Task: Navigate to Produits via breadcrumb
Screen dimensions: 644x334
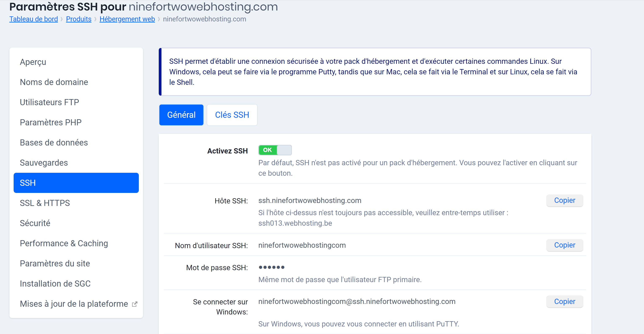Action: point(78,19)
